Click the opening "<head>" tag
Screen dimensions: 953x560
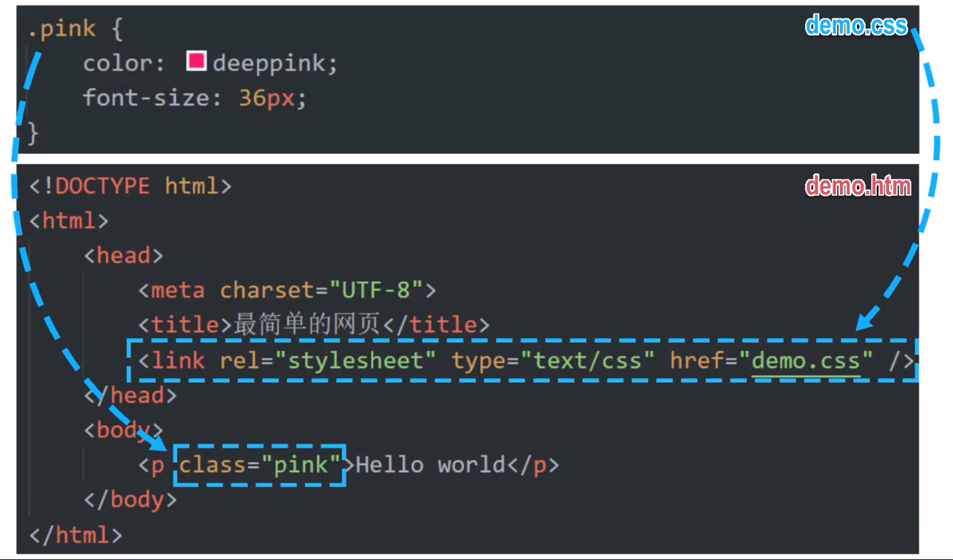[123, 255]
